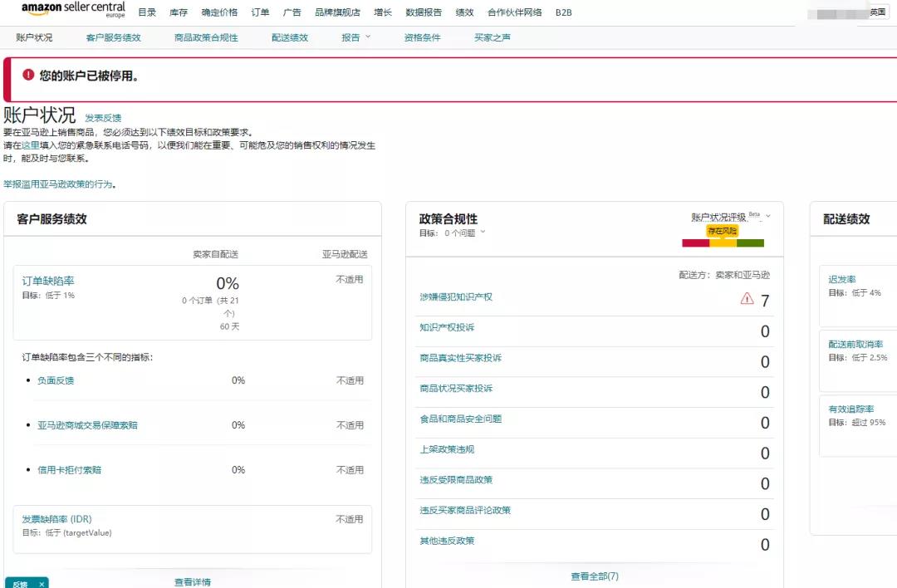897x588 pixels.
Task: Click the 查看详情 link under customer service metrics
Action: (x=193, y=582)
